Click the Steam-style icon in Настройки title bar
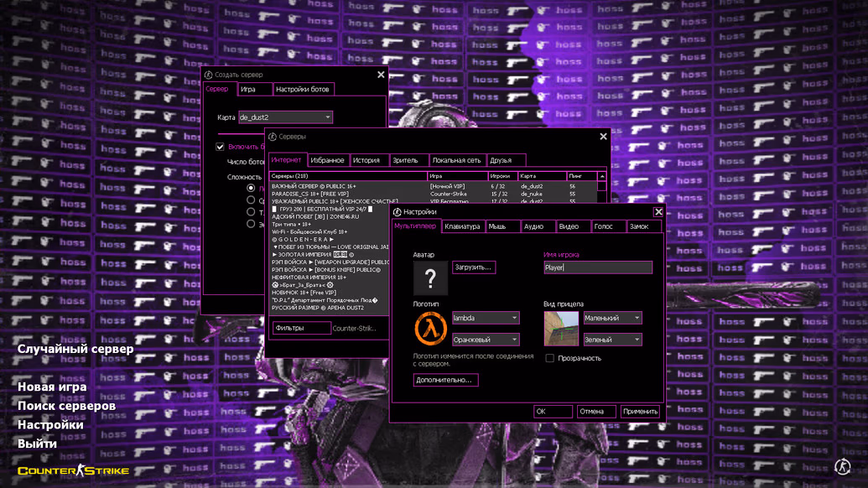868x488 pixels. coord(398,212)
